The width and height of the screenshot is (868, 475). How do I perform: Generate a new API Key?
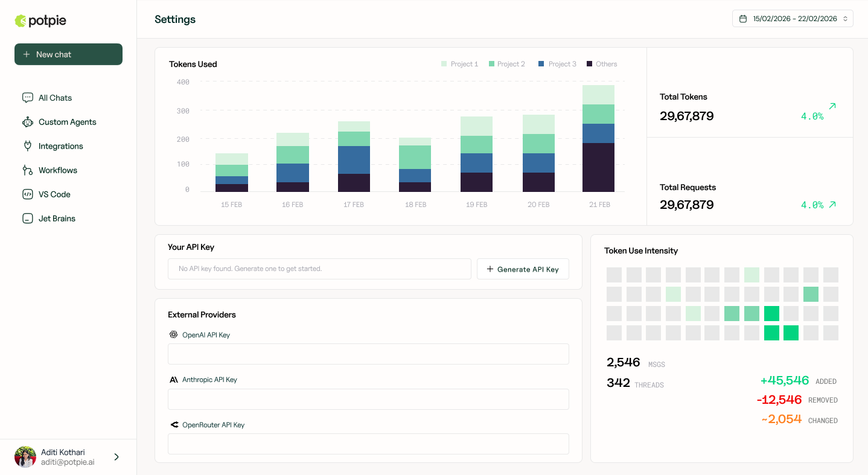(x=523, y=269)
